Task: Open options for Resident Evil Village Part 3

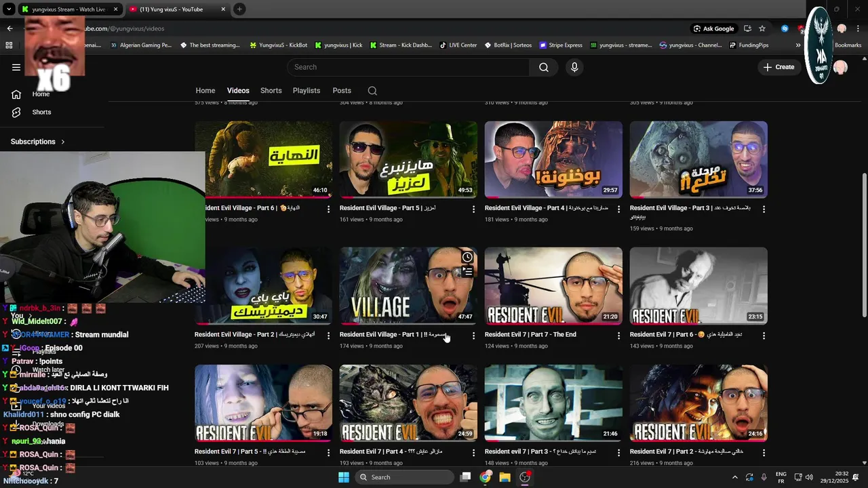Action: click(764, 209)
